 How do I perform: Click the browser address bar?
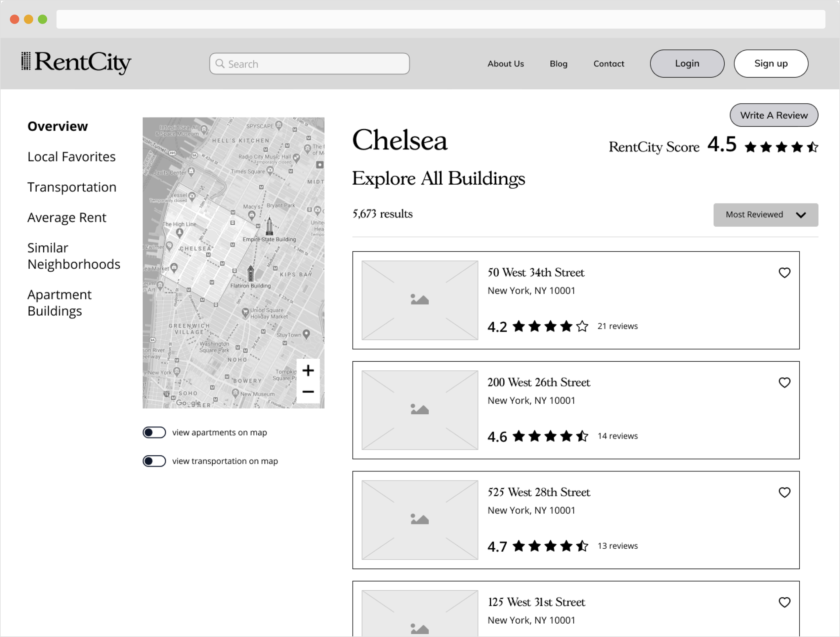(x=440, y=19)
